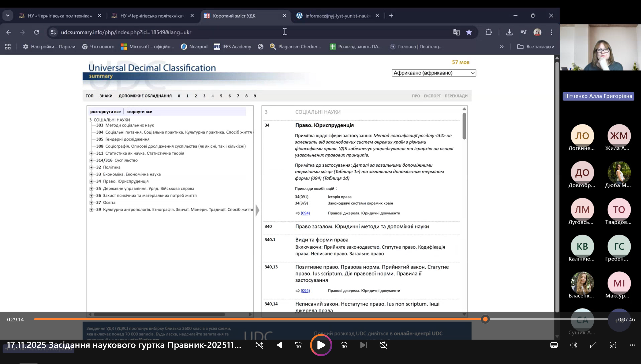
Task: Toggle shuffle playback icon
Action: (x=259, y=345)
